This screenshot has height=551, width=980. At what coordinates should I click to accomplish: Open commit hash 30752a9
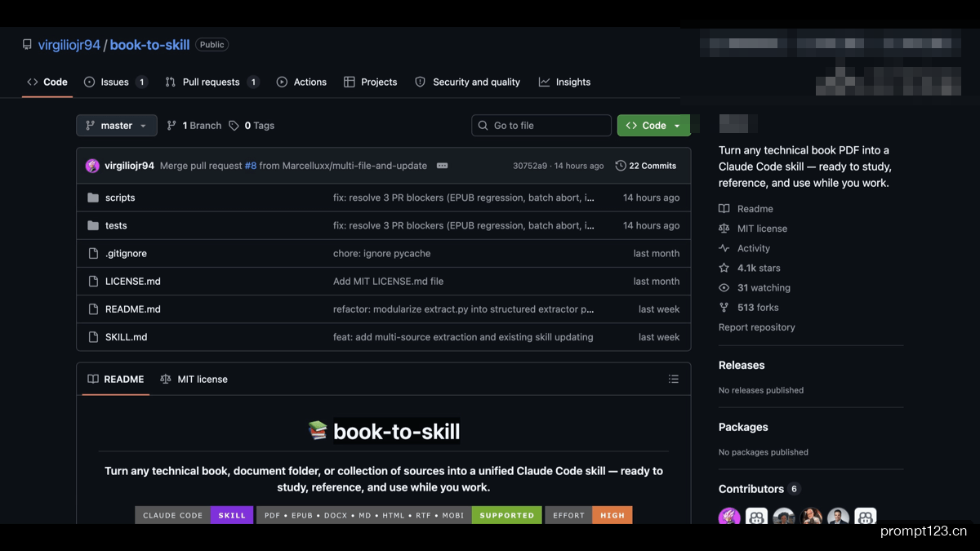tap(529, 166)
